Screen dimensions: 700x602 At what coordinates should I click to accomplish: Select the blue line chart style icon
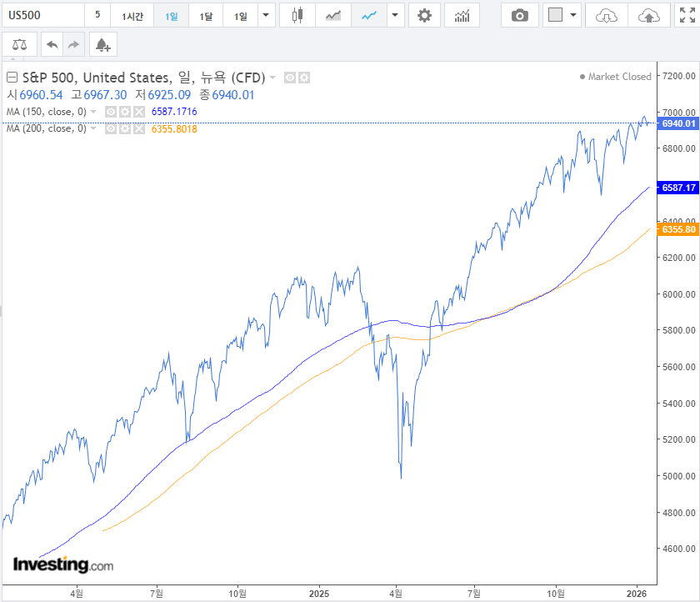(368, 15)
